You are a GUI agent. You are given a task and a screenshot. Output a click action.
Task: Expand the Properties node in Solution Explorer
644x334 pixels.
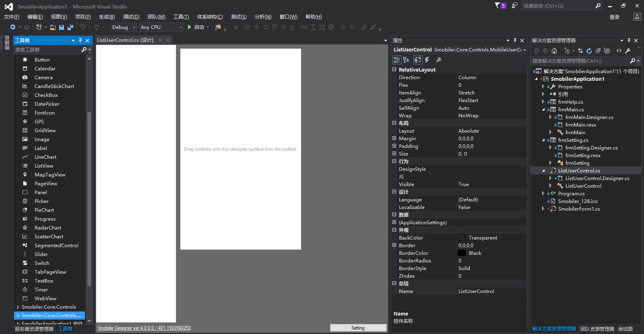coord(543,86)
